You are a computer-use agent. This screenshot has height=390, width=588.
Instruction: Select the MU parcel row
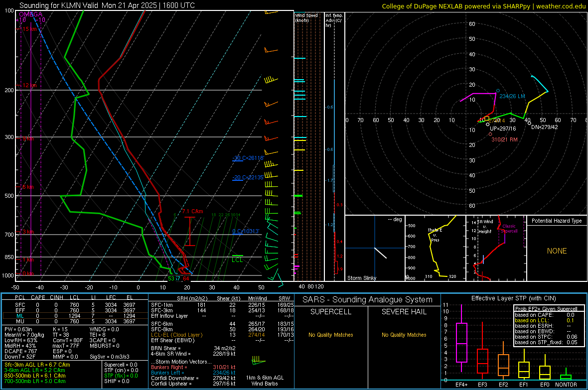coord(75,321)
